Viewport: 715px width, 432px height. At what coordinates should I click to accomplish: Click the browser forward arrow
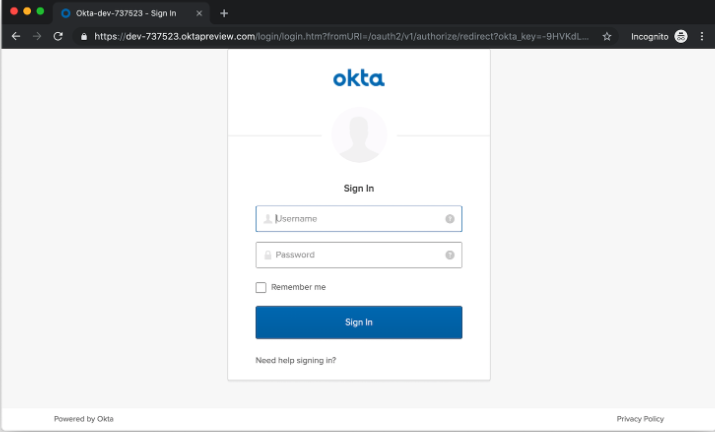[37, 36]
